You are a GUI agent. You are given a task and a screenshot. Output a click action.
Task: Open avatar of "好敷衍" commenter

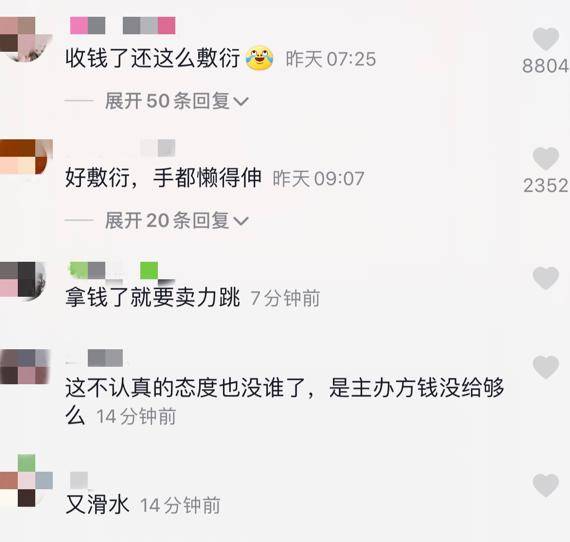(25, 156)
